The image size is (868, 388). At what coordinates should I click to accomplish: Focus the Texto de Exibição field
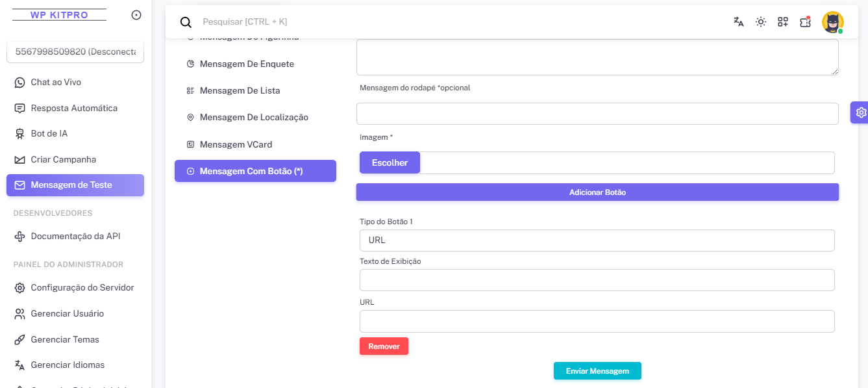597,280
